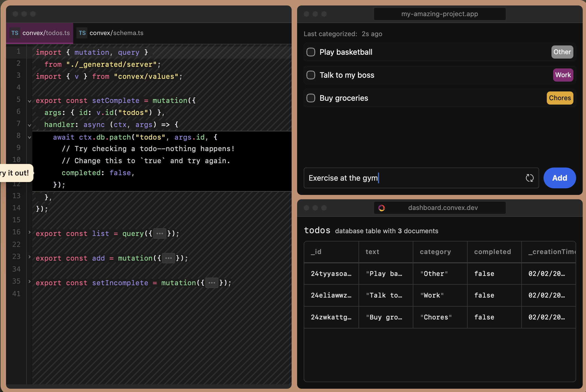
Task: Check off the 'Play basketball' todo
Action: point(311,52)
